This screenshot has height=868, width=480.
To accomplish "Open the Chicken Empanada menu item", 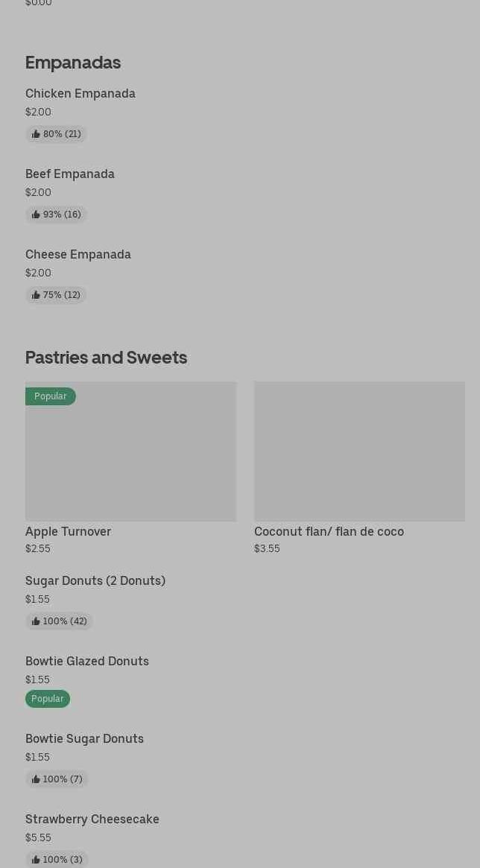I will pyautogui.click(x=80, y=94).
